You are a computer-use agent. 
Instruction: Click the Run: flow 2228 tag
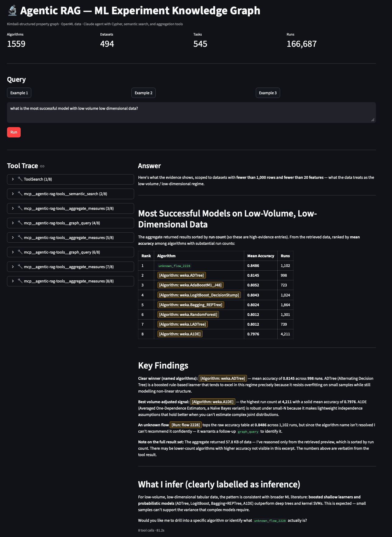click(x=186, y=425)
